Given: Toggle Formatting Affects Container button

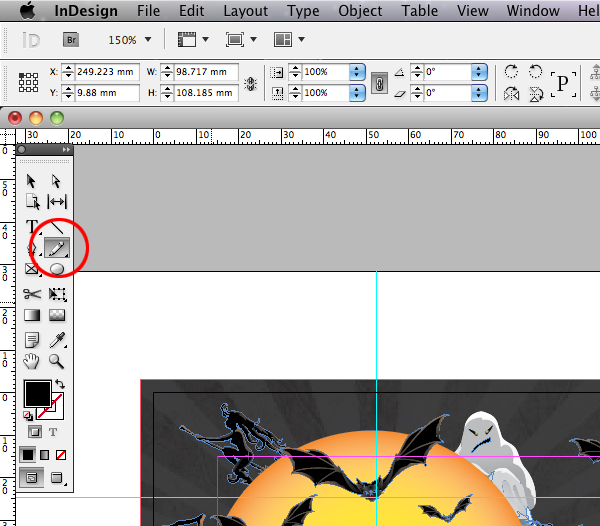Looking at the screenshot, I should tap(35, 432).
